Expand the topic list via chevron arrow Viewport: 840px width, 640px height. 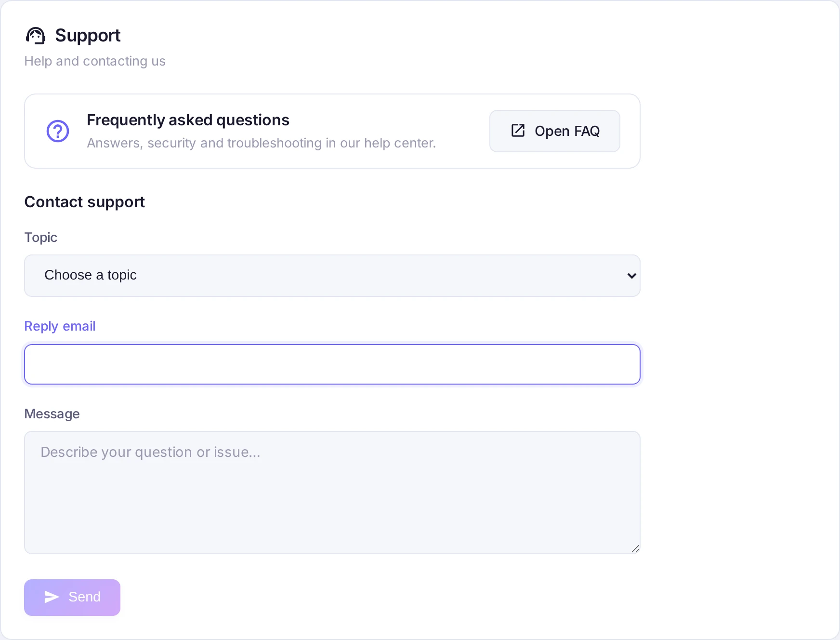point(631,276)
